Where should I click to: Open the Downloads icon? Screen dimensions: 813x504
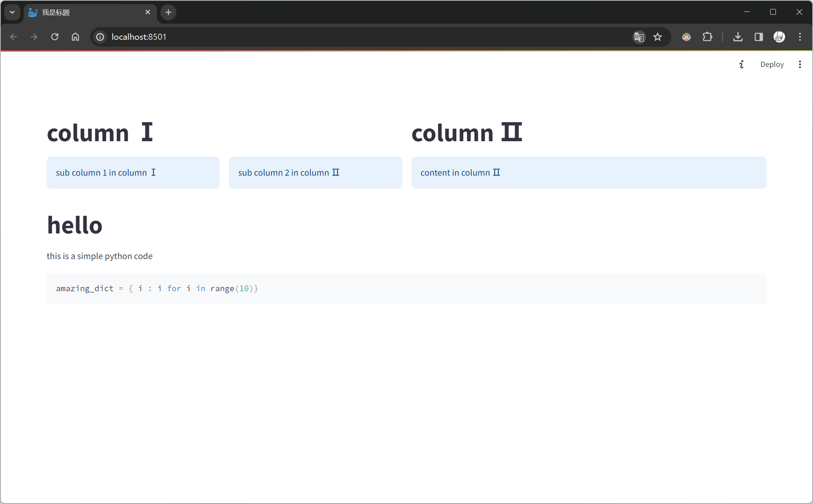738,37
